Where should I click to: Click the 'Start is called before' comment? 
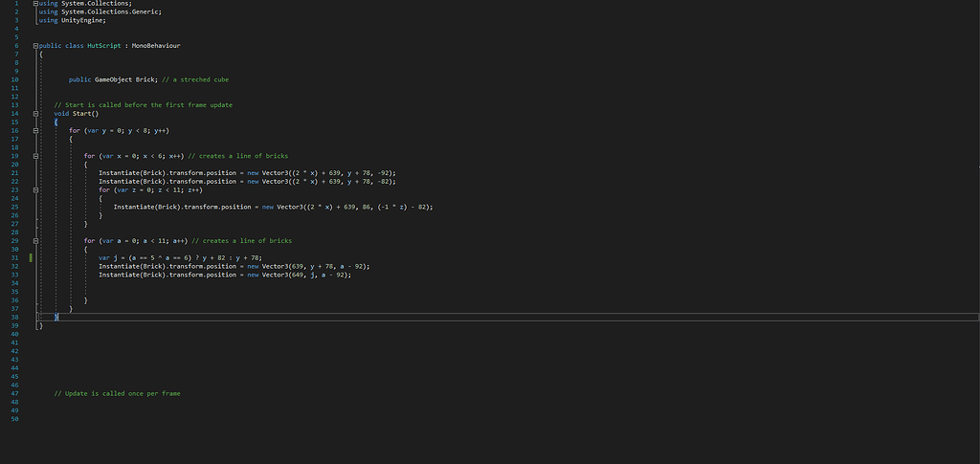tap(143, 104)
